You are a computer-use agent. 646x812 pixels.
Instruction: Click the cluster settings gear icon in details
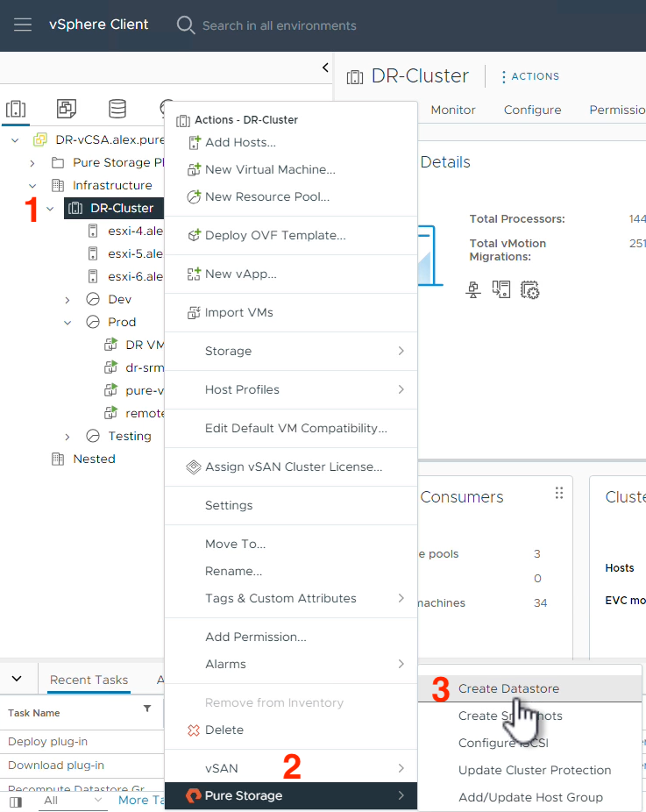tap(530, 289)
